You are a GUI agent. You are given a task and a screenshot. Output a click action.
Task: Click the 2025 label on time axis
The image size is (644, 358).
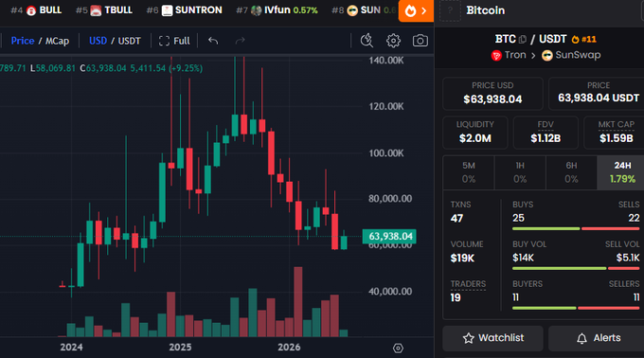[180, 348]
